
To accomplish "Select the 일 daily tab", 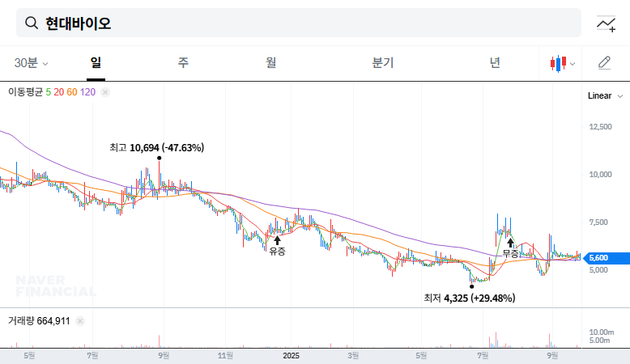I will [96, 62].
